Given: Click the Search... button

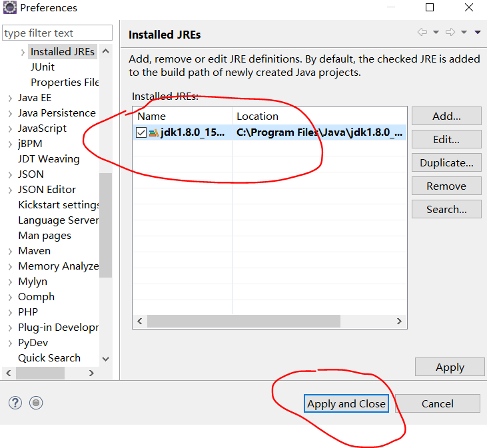Looking at the screenshot, I should [446, 209].
